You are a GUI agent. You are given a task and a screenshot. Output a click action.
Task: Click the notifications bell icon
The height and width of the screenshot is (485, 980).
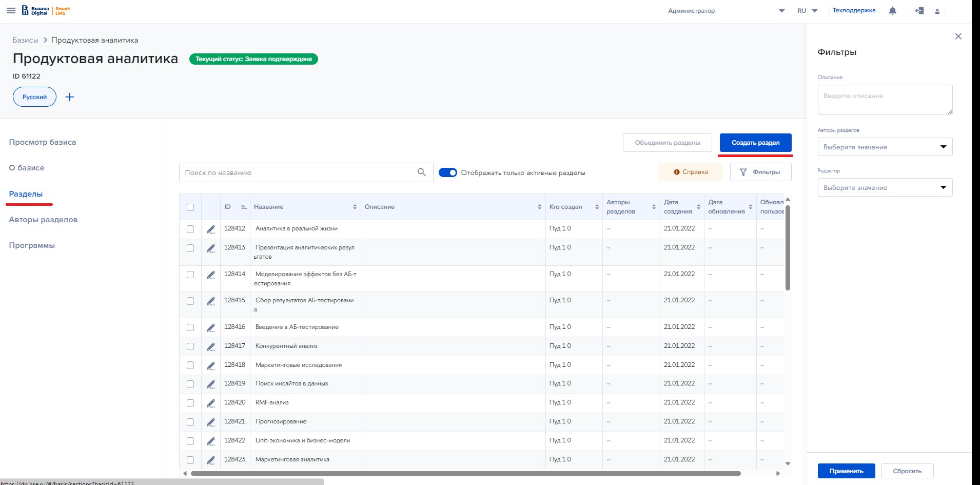(892, 11)
